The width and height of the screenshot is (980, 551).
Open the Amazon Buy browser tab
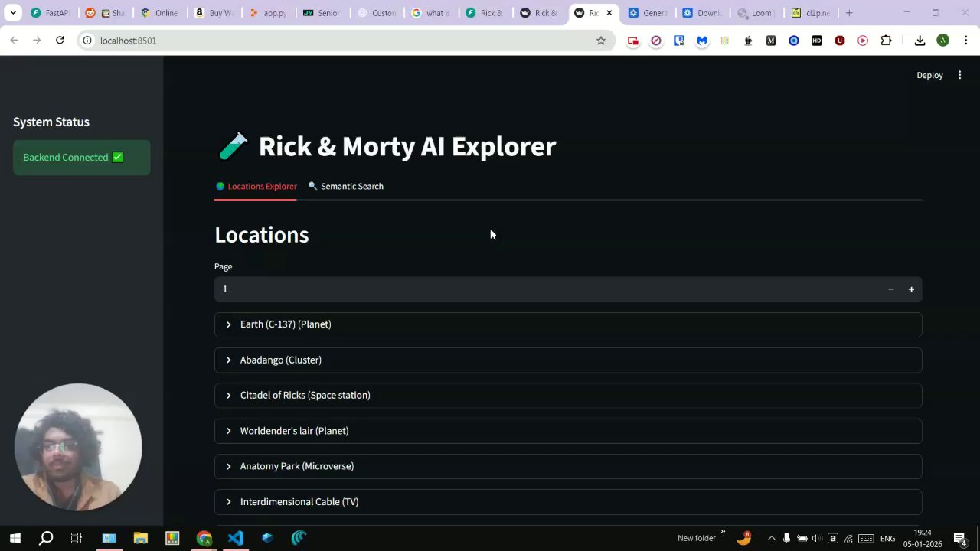tap(214, 13)
